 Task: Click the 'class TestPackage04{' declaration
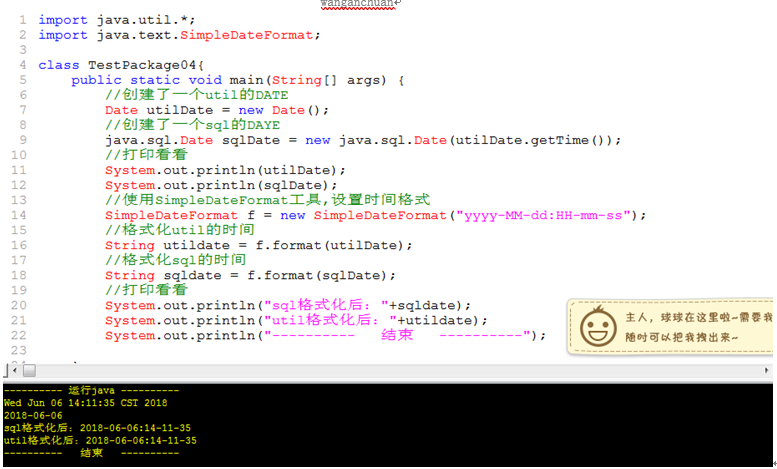point(121,65)
